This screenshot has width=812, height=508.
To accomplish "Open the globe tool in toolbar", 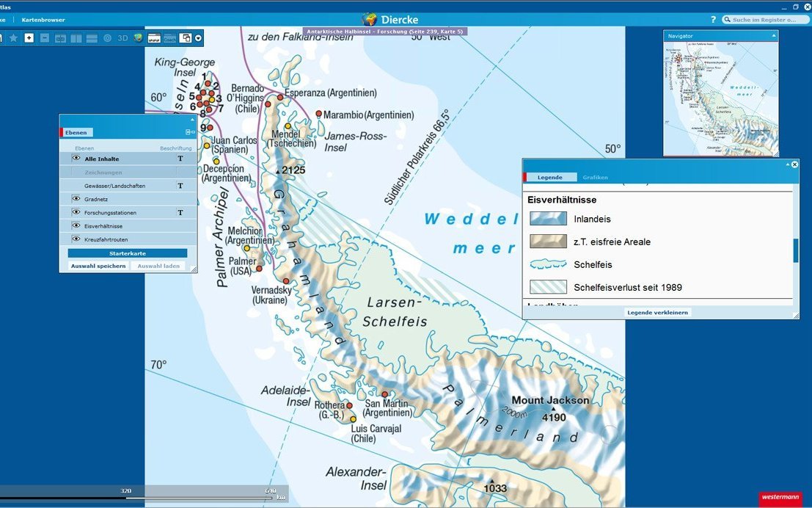I will click(x=138, y=37).
